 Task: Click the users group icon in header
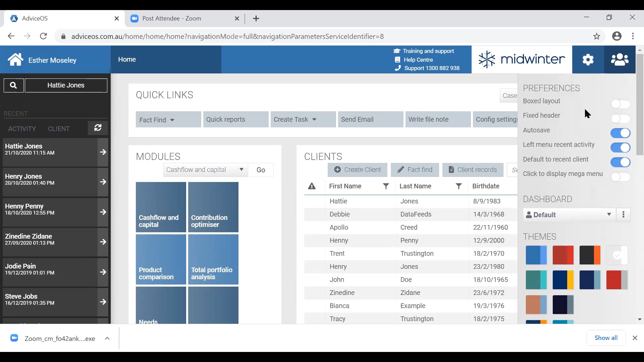coord(620,60)
